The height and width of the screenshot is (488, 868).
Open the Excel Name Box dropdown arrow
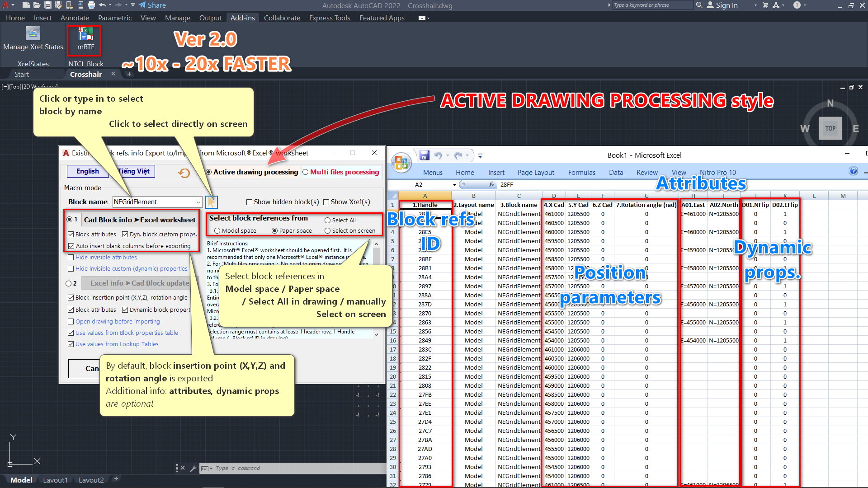[x=454, y=185]
